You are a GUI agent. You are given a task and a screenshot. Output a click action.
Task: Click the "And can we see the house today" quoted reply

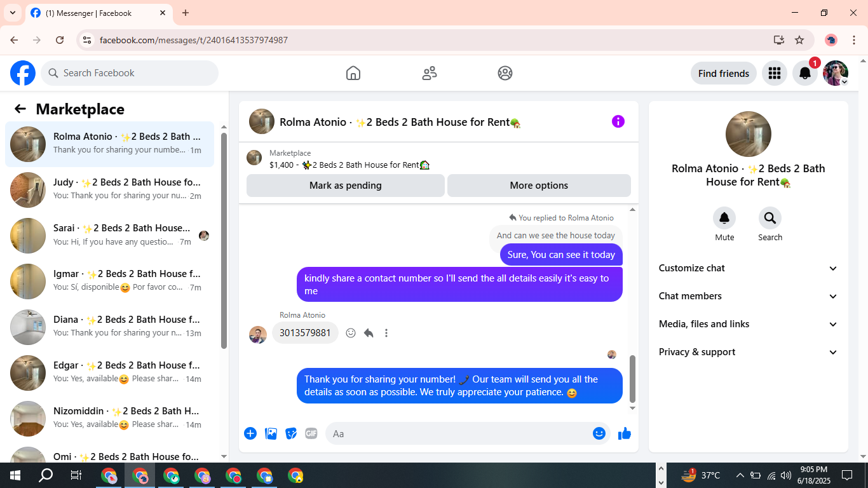tap(556, 236)
